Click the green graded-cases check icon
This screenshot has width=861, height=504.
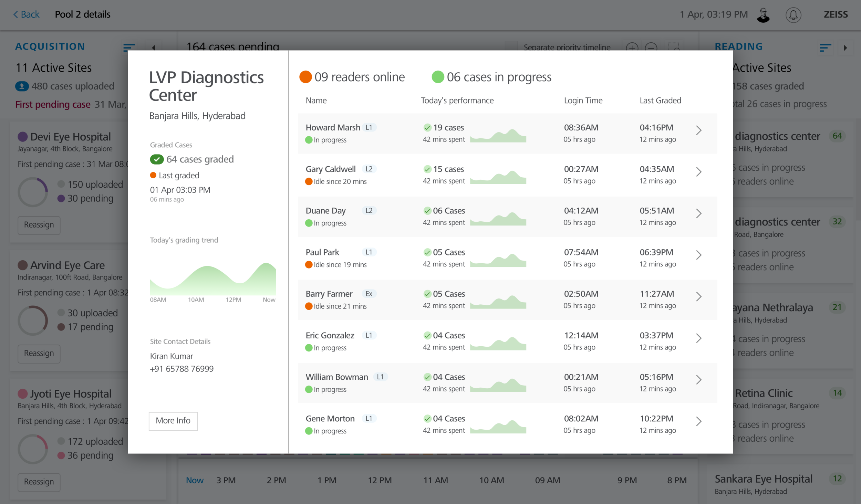coord(157,159)
